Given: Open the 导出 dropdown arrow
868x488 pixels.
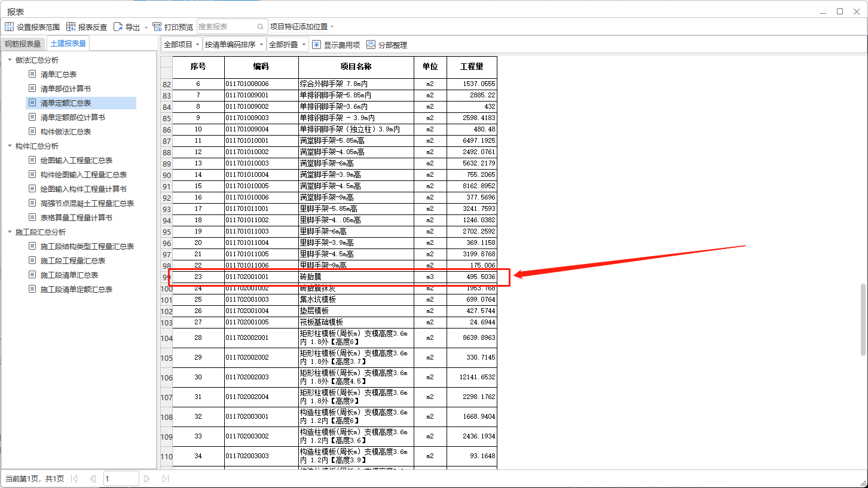Looking at the screenshot, I should [146, 27].
